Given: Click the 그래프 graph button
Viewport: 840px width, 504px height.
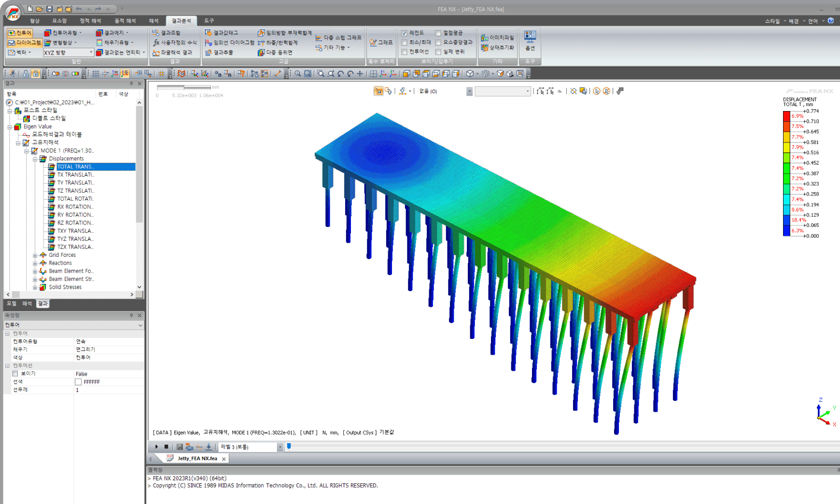Looking at the screenshot, I should [x=381, y=42].
